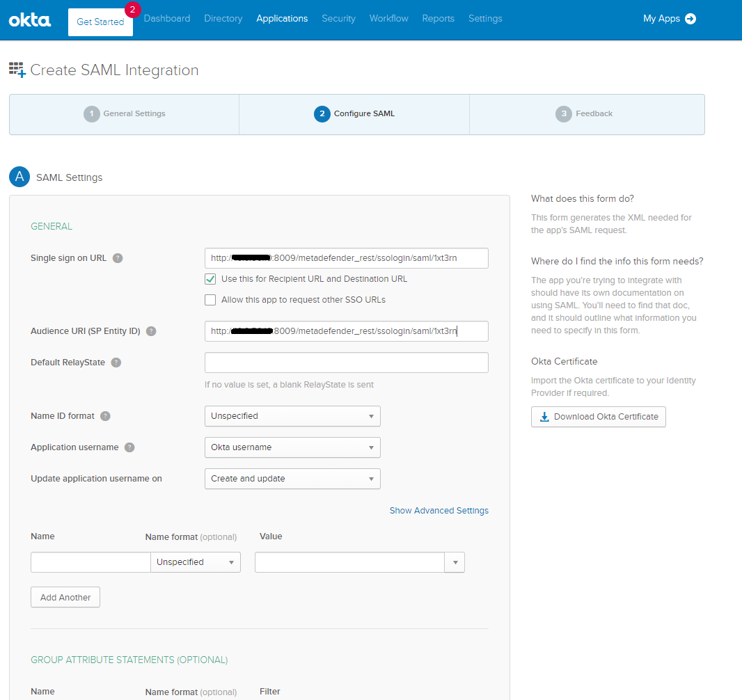Go to General Settings step
742x700 pixels.
[125, 114]
